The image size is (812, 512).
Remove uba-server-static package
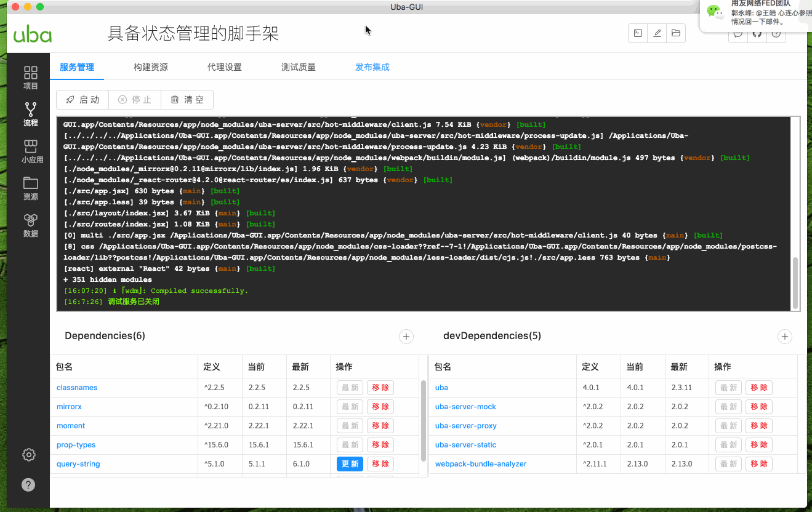(x=759, y=445)
